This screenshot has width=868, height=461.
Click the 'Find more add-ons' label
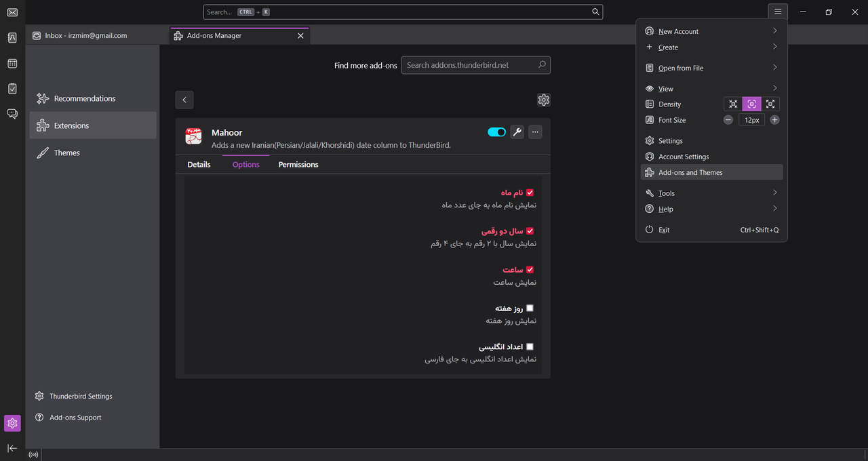pyautogui.click(x=365, y=66)
